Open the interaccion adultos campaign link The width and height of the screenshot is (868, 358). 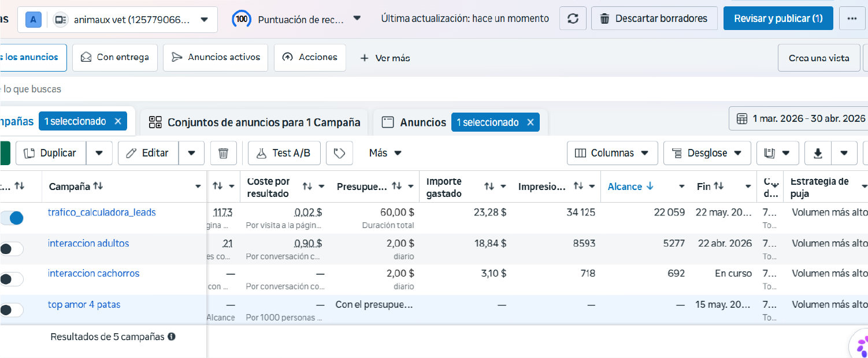(88, 243)
